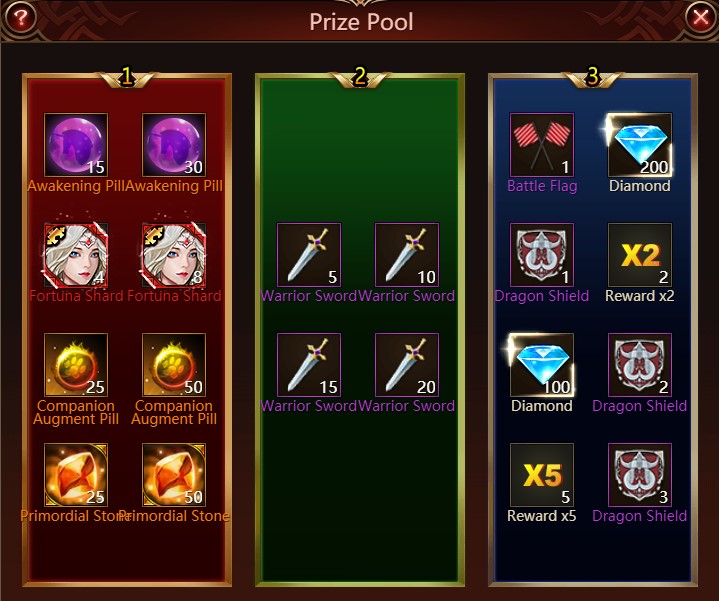
Task: Select Primordial Stone with quantity 25
Action: 76,475
